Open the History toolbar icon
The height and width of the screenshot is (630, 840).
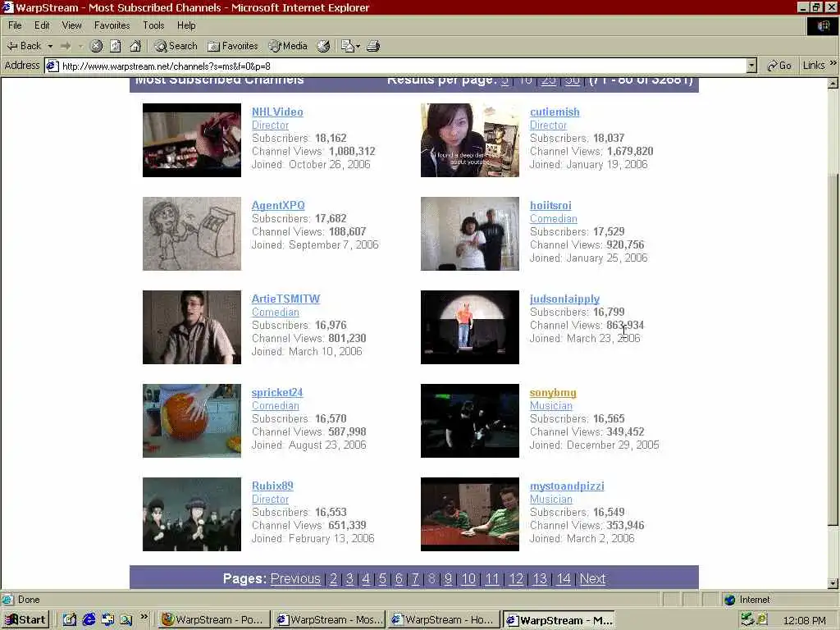pyautogui.click(x=323, y=46)
